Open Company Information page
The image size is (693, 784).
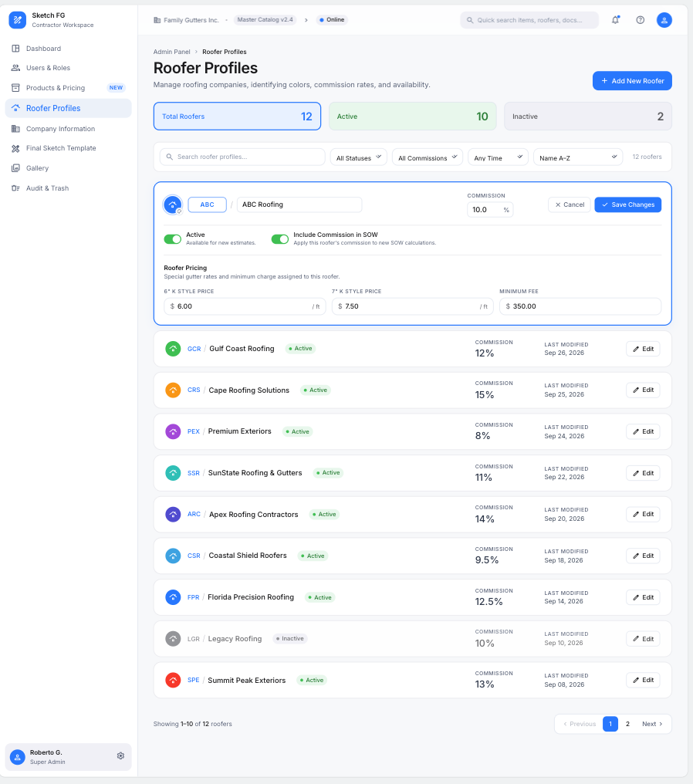pos(69,129)
